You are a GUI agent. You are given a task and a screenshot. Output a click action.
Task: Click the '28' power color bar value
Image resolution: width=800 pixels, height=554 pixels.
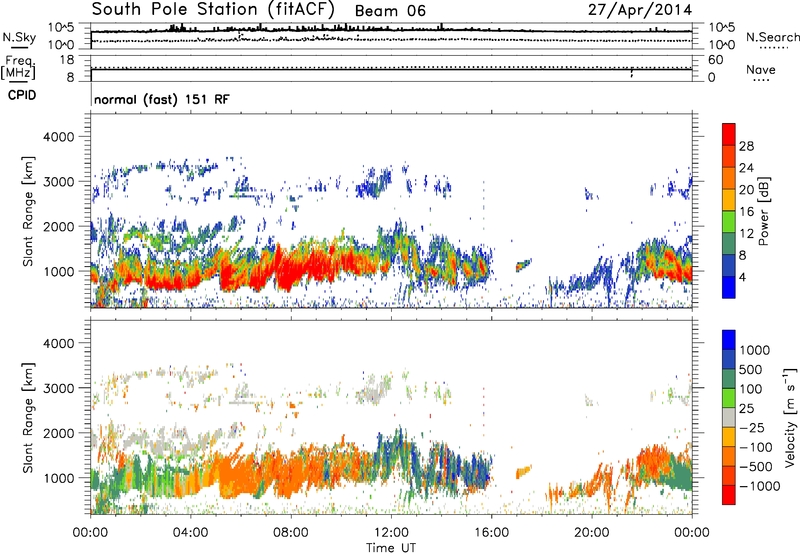tap(746, 146)
